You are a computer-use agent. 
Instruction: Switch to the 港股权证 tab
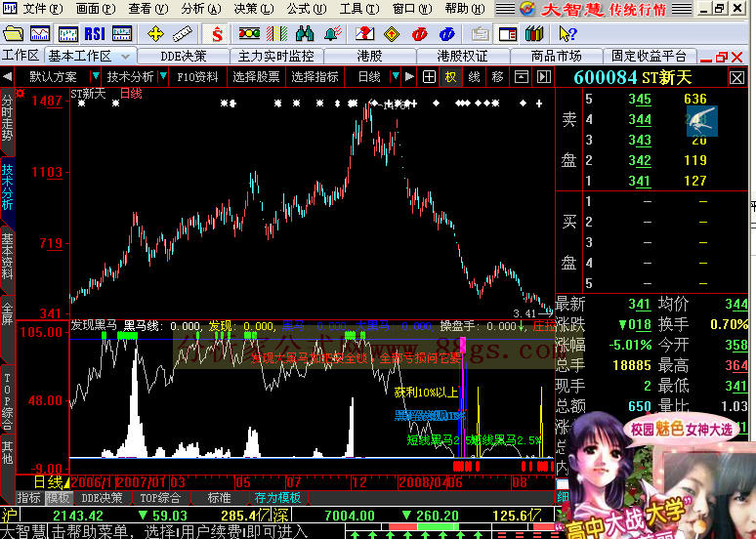462,57
